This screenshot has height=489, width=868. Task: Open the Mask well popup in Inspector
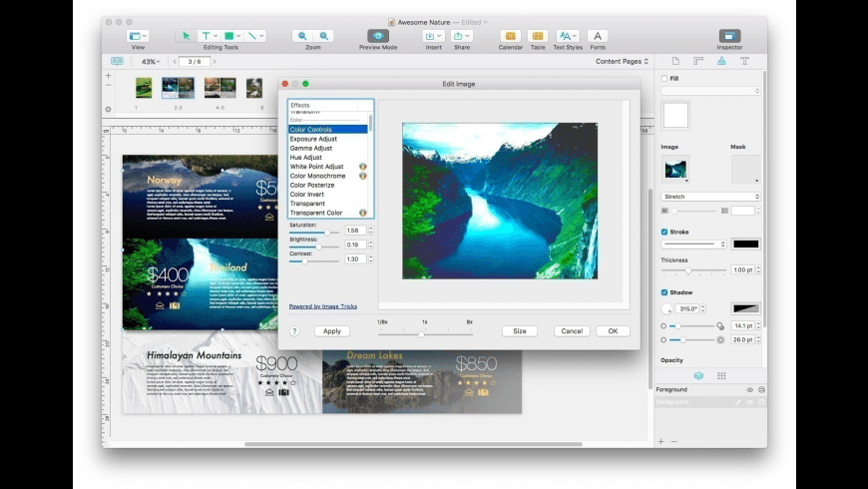(x=745, y=170)
